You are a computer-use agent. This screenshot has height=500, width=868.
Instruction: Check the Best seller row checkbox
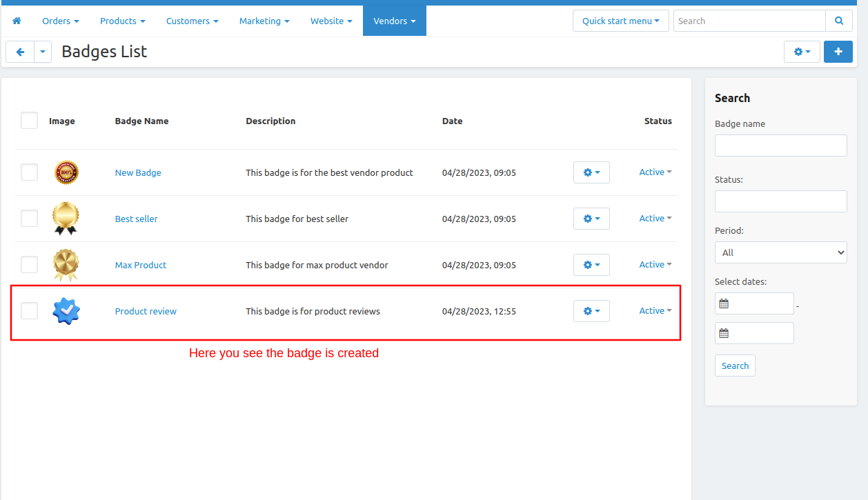point(29,219)
